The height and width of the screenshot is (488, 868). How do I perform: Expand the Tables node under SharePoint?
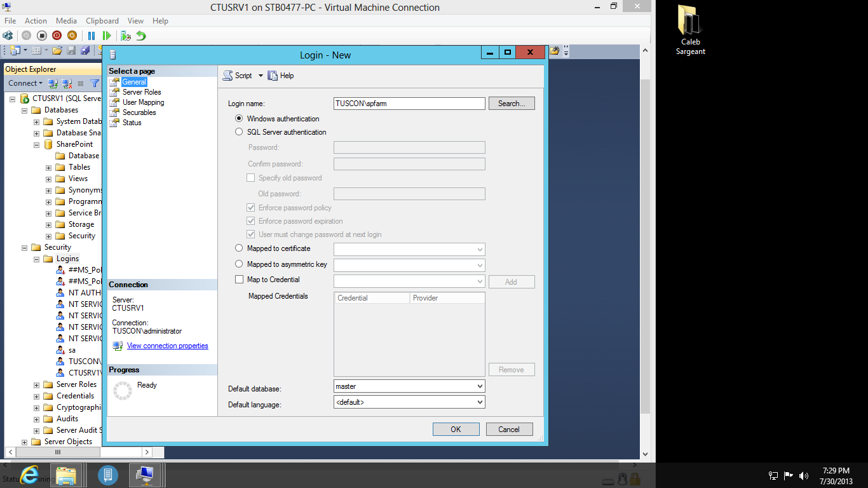pos(49,167)
